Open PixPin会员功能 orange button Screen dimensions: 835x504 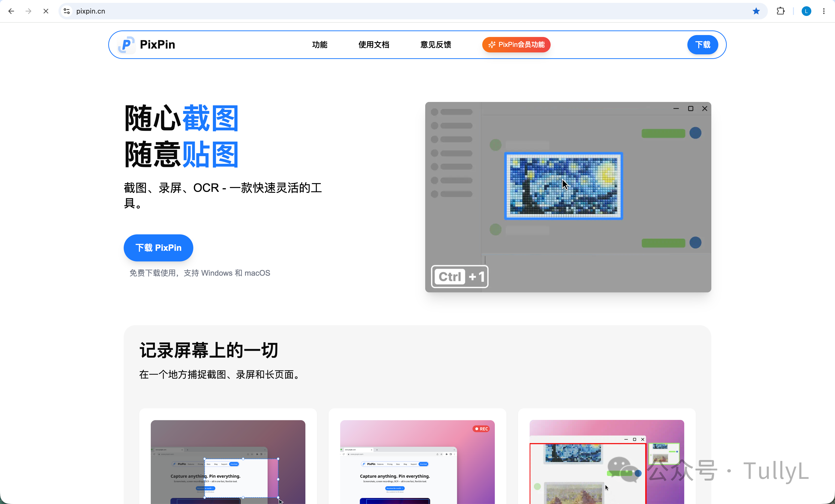(516, 44)
